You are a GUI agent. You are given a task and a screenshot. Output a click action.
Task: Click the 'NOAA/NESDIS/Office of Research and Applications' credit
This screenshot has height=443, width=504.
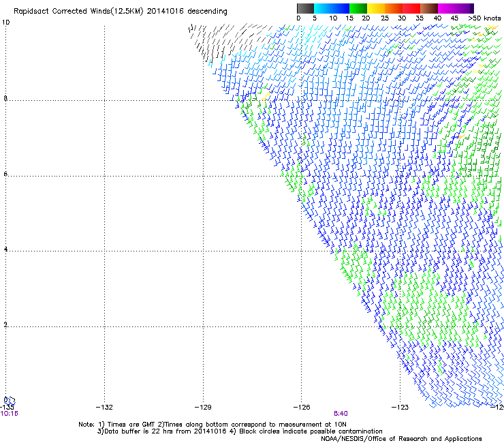401,439
